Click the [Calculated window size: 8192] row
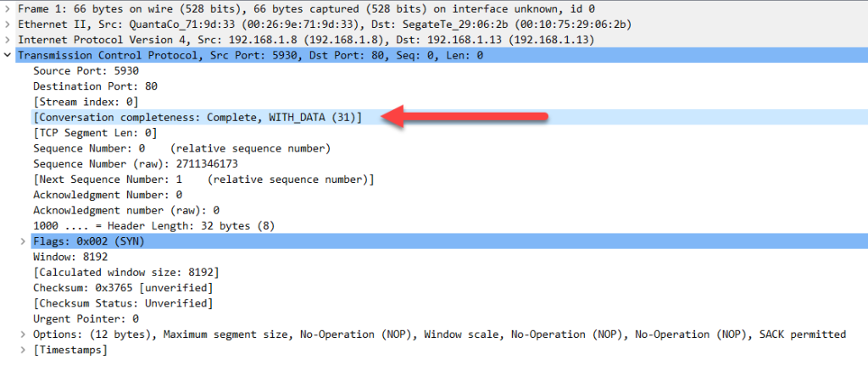 (x=126, y=273)
